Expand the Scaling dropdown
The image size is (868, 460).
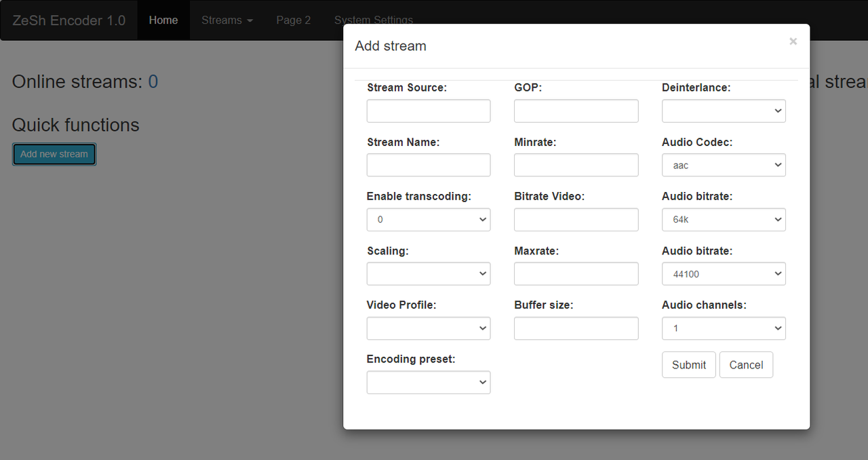428,274
